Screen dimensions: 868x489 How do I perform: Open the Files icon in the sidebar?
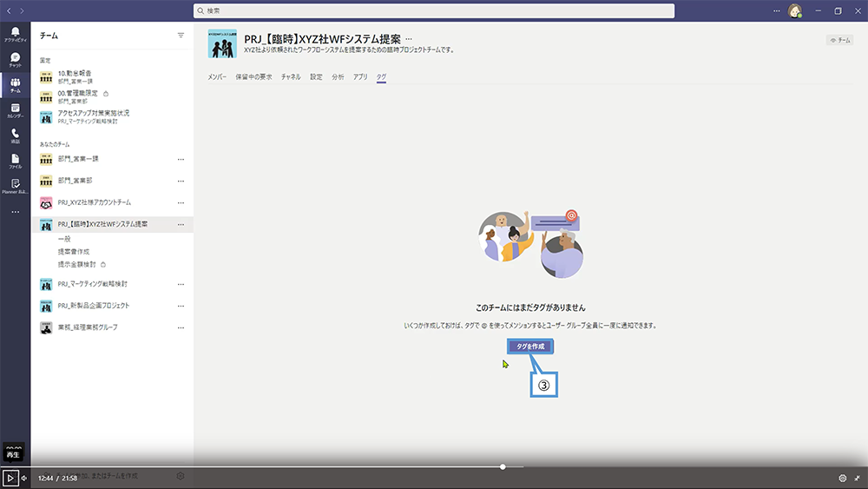pyautogui.click(x=15, y=162)
